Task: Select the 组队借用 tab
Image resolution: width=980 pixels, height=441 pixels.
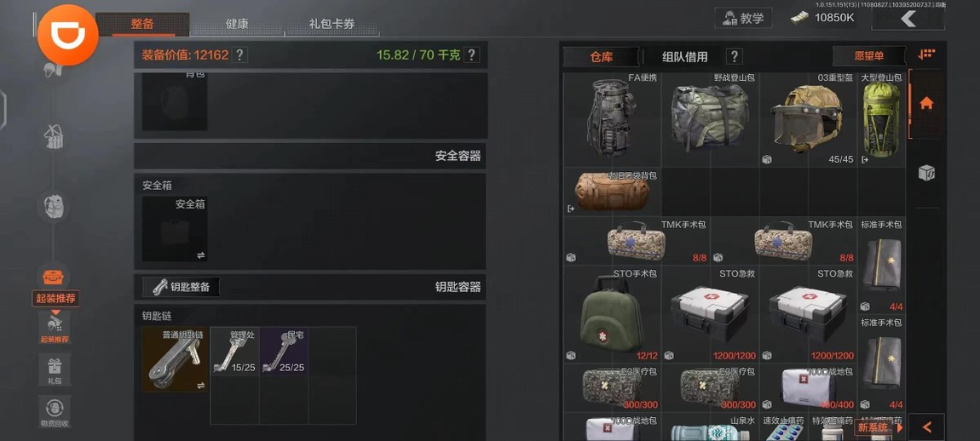Action: coord(685,57)
